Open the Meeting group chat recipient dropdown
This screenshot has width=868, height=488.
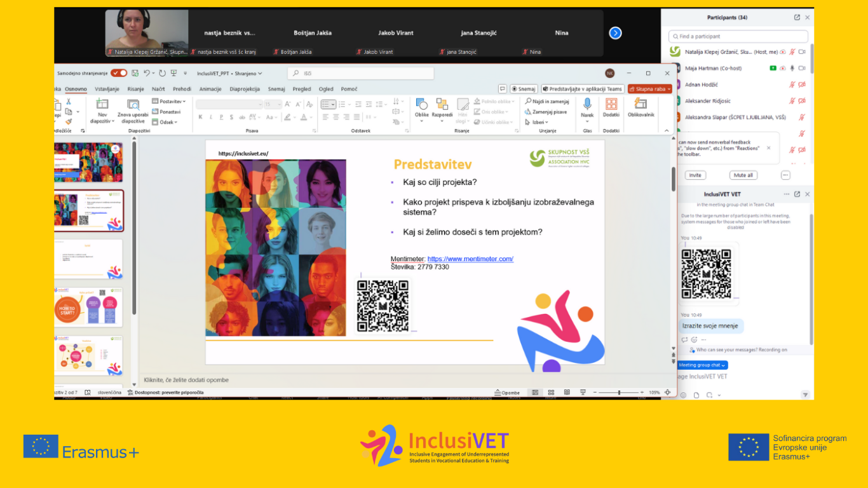(702, 365)
